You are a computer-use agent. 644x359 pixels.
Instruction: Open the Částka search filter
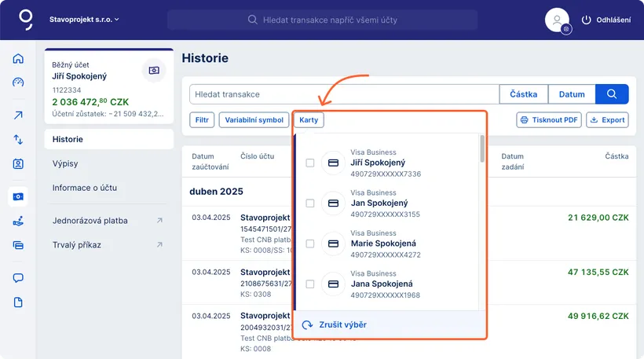524,94
